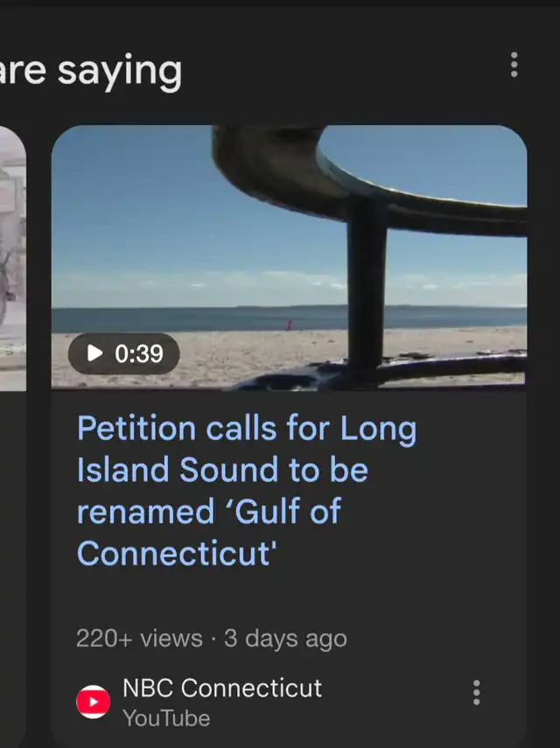Viewport: 560px width, 748px height.
Task: Click the '3 days ago' timestamp
Action: 285,639
